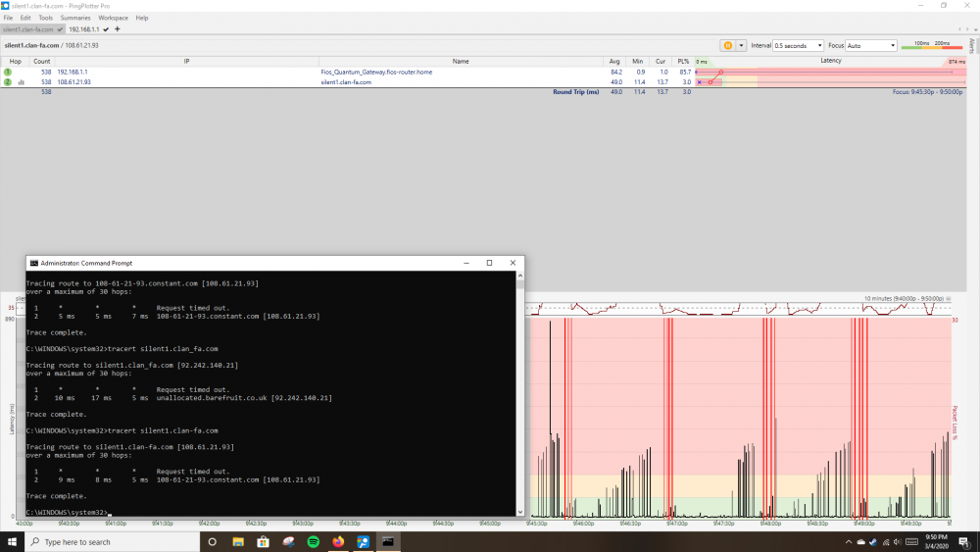Open Spotify from the taskbar
The width and height of the screenshot is (980, 552).
point(314,542)
